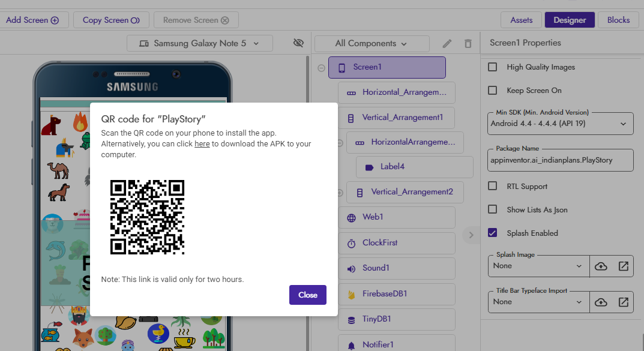Open the Splash Image external preview icon
The height and width of the screenshot is (351, 644).
click(624, 266)
